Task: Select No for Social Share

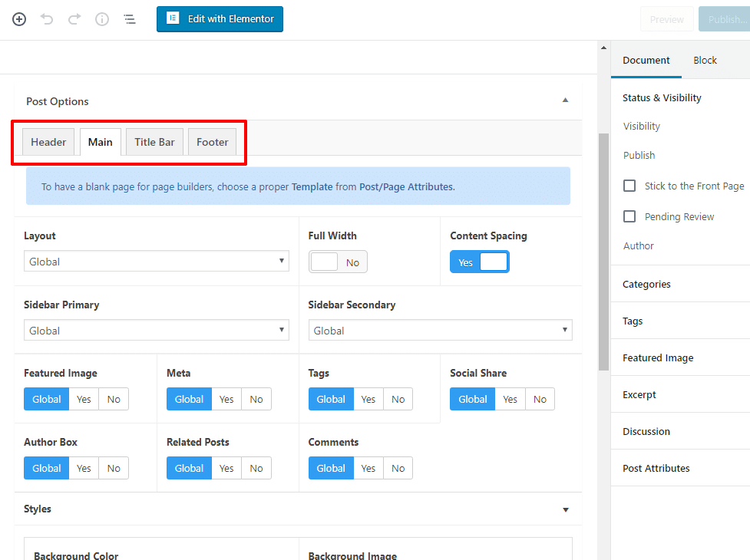Action: [540, 399]
